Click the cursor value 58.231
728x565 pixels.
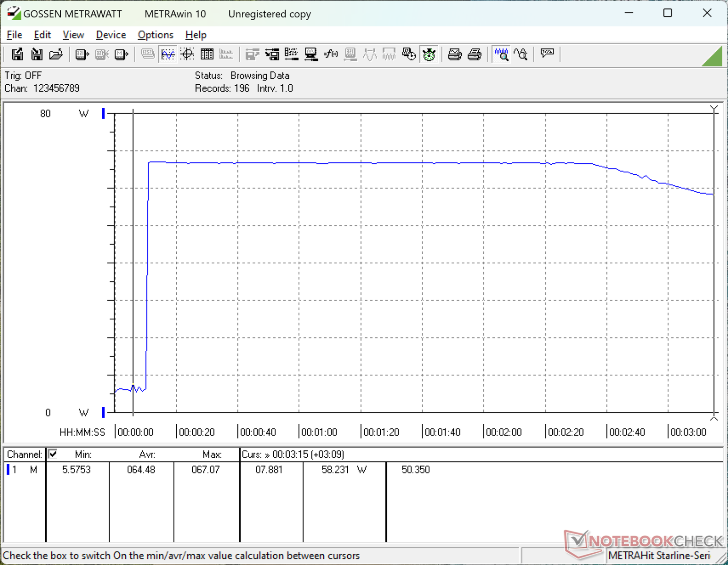(335, 470)
